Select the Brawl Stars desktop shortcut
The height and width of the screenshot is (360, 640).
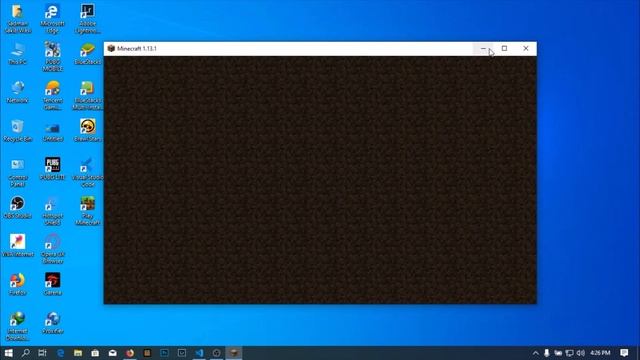(87, 131)
